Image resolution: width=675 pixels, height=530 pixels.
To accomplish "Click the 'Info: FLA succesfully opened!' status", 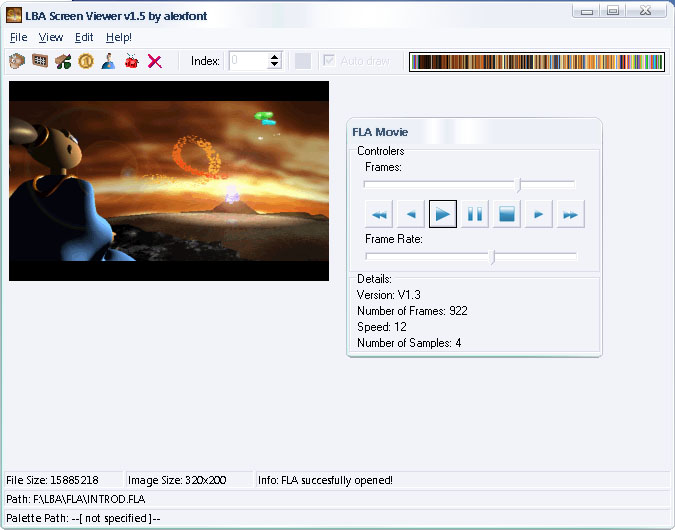I will coord(462,480).
